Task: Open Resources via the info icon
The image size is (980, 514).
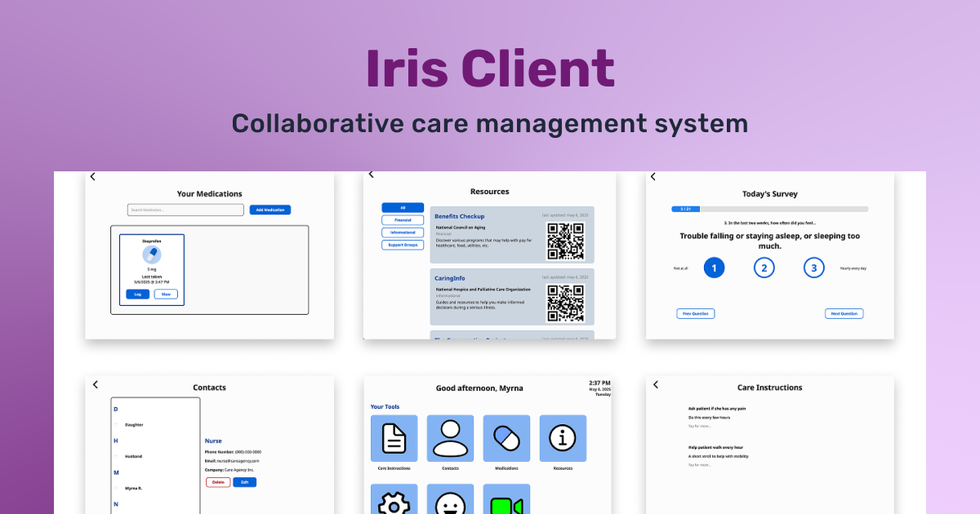Action: [x=562, y=438]
